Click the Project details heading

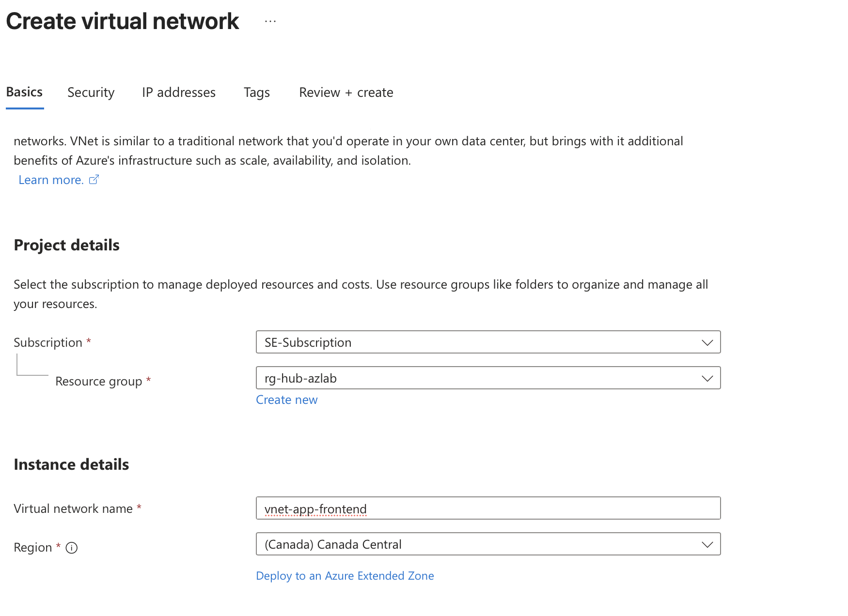click(x=67, y=245)
